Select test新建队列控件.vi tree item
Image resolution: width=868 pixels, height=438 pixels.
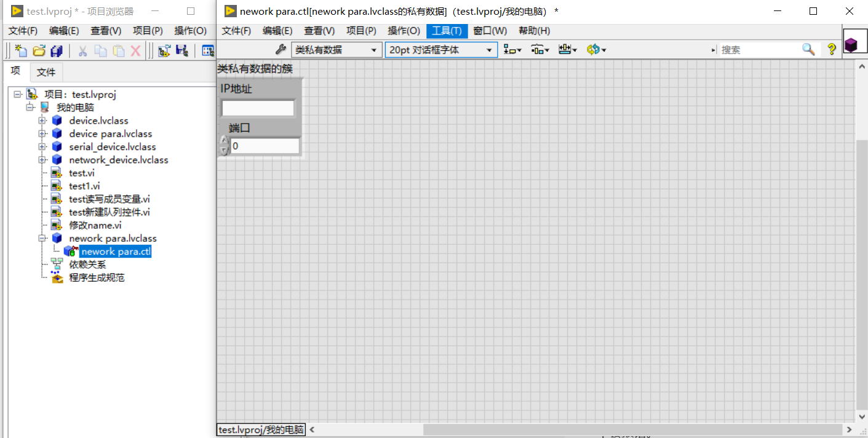click(109, 212)
